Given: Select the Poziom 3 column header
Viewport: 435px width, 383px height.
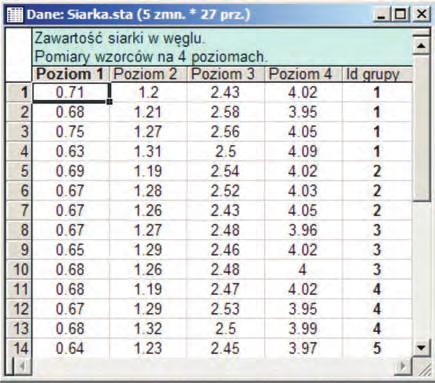Looking at the screenshot, I should point(226,74).
